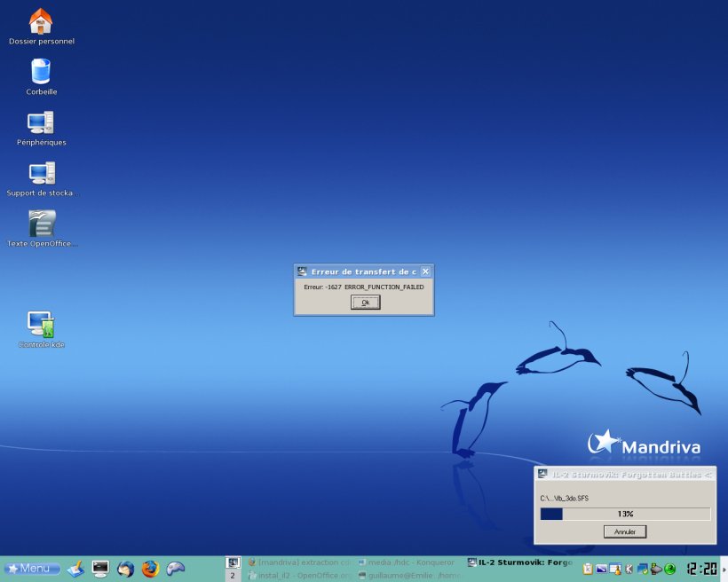728x582 pixels.
Task: Click Annuler in the IL-2 installer window
Action: click(625, 532)
